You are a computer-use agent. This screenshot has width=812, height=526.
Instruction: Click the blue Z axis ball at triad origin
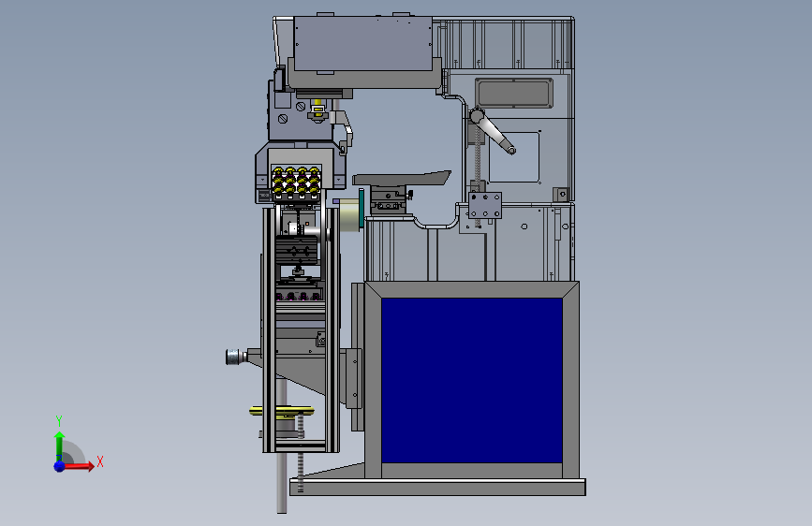point(60,466)
